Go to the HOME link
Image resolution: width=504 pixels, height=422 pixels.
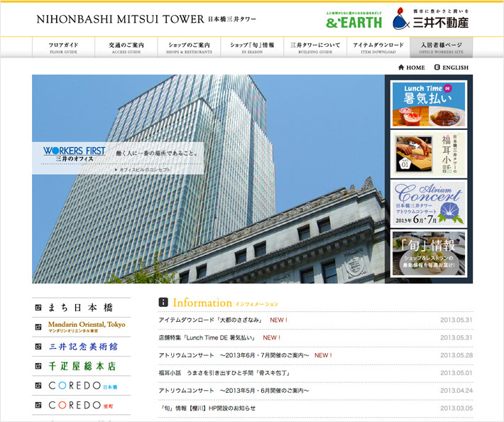(412, 67)
